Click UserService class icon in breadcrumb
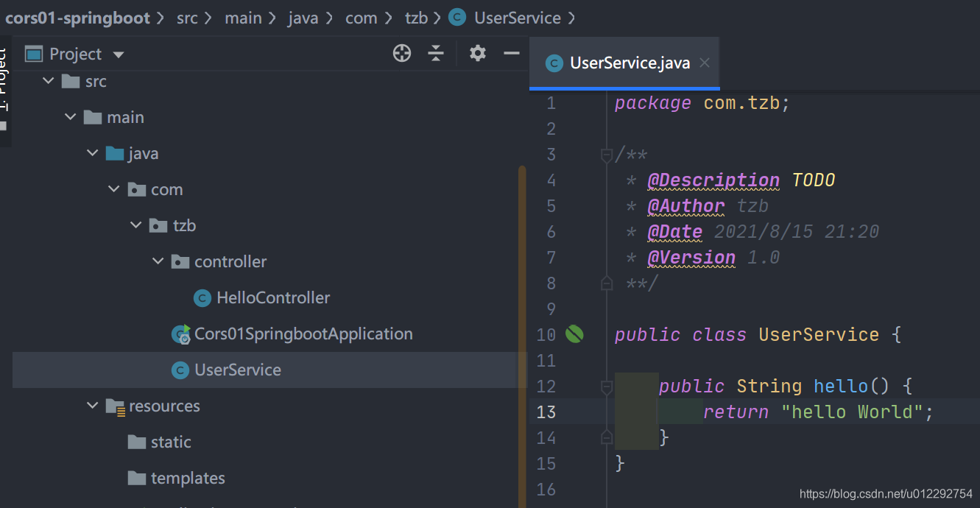The image size is (980, 508). pos(457,18)
